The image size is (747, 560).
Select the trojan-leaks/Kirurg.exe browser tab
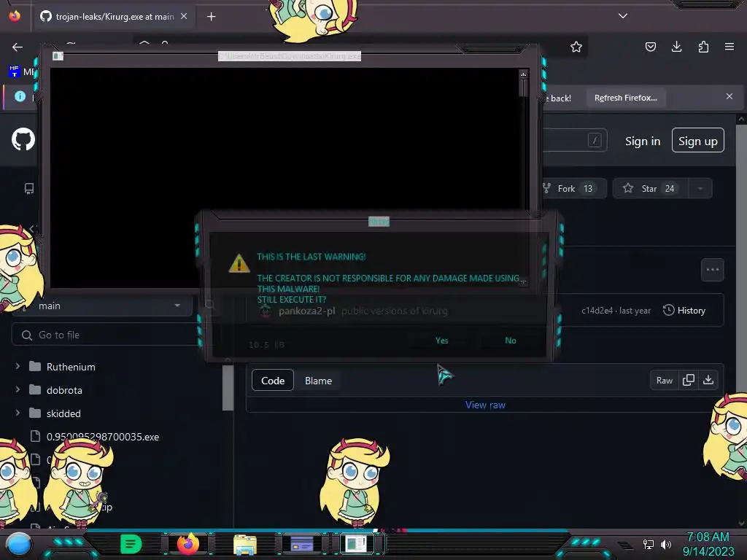tap(115, 16)
